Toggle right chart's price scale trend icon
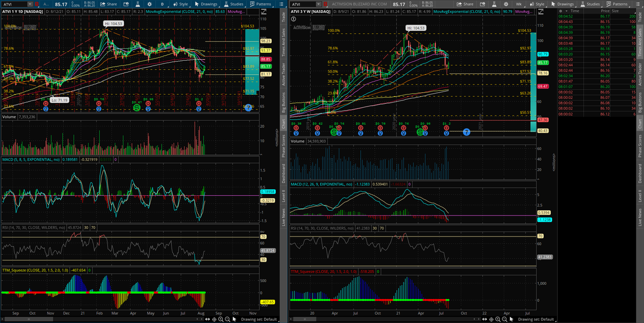Viewport: 644px width, 323px height. tap(540, 11)
